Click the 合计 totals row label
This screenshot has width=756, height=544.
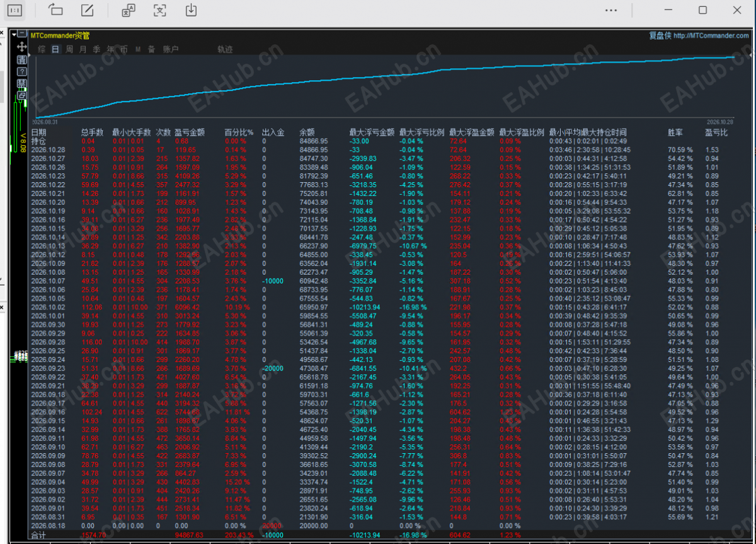click(x=38, y=535)
